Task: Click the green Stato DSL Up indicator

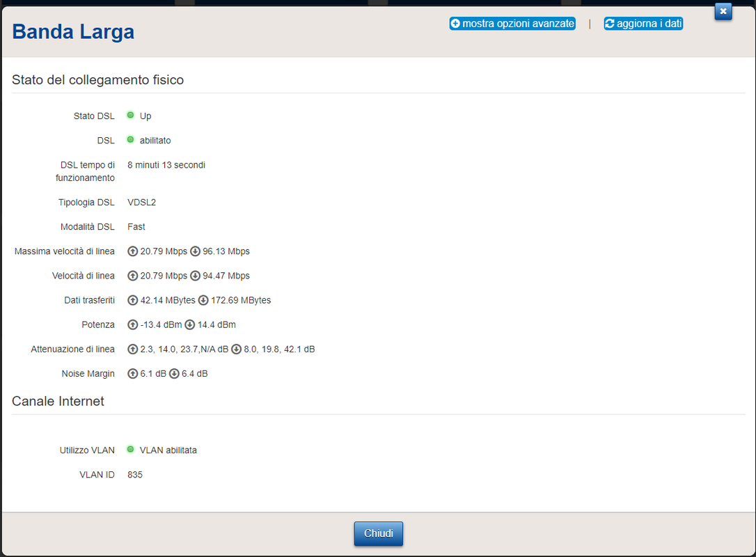Action: [x=130, y=116]
